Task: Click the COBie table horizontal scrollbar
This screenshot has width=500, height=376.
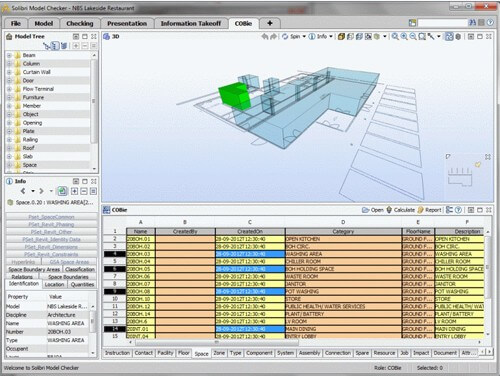Action: click(217, 342)
